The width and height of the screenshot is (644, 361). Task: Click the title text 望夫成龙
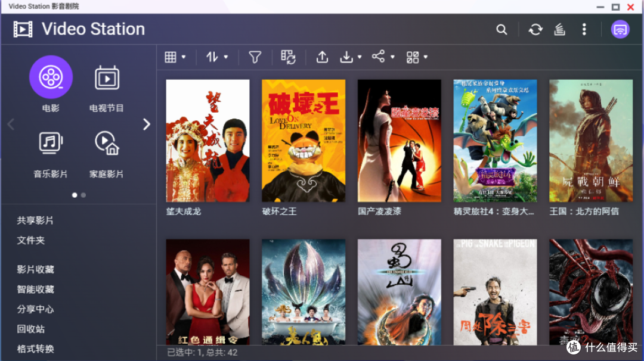click(184, 211)
